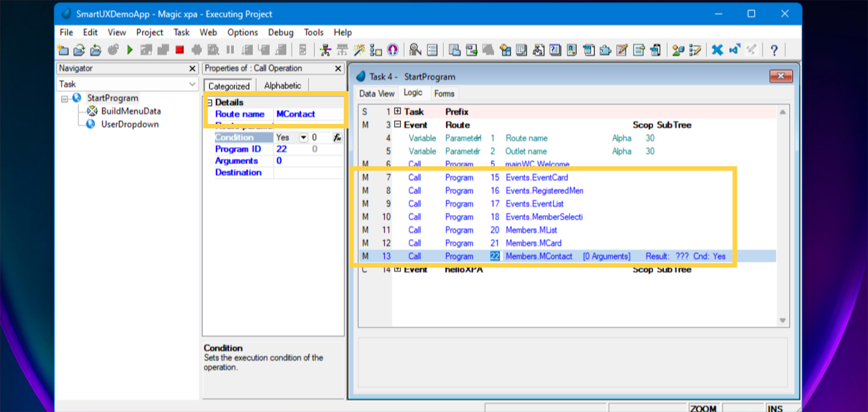Open the Debug menu
Image resolution: width=868 pixels, height=412 pixels.
click(280, 32)
